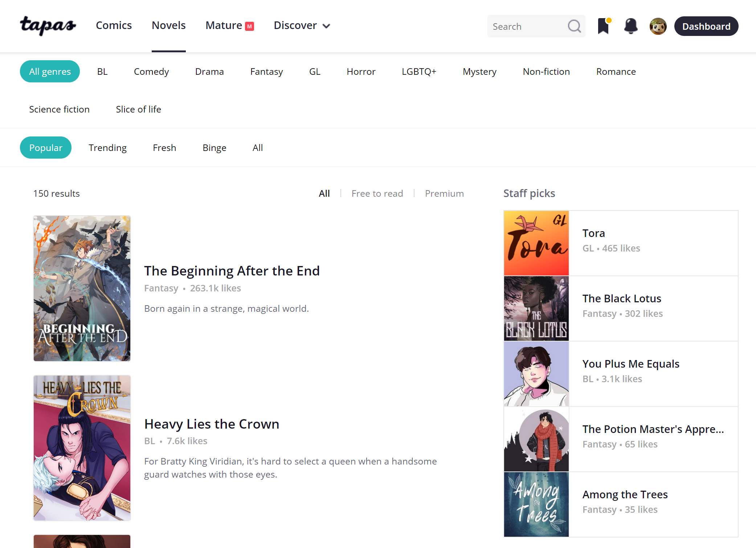Filter by Horror genre
Viewport: 756px width, 548px height.
(361, 71)
